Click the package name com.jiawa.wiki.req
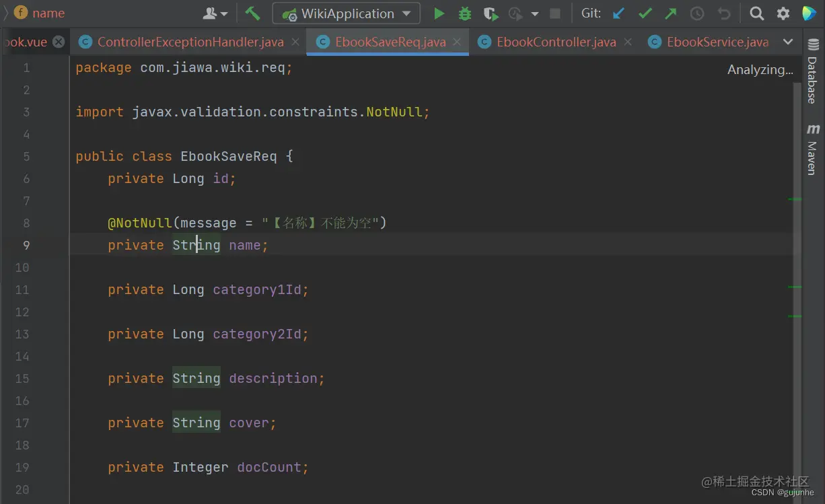Image resolution: width=825 pixels, height=504 pixels. pos(213,67)
